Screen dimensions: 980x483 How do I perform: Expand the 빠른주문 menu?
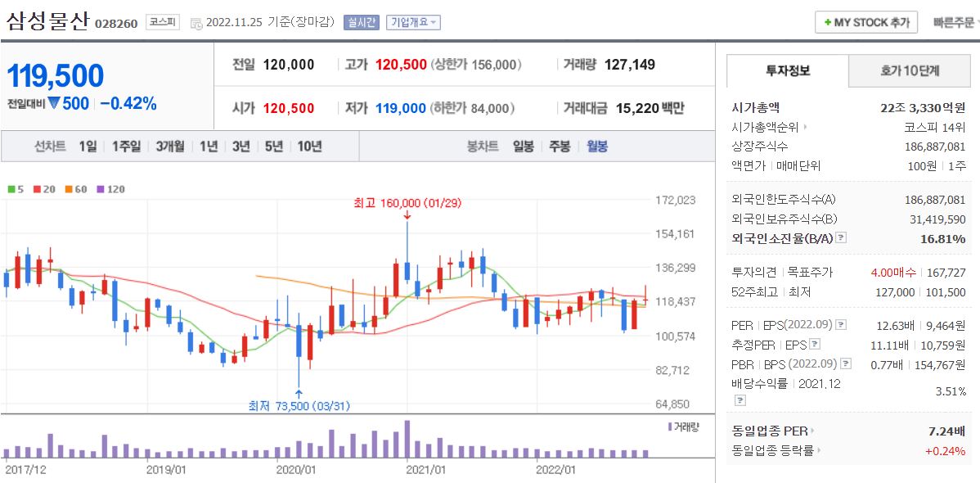[955, 23]
